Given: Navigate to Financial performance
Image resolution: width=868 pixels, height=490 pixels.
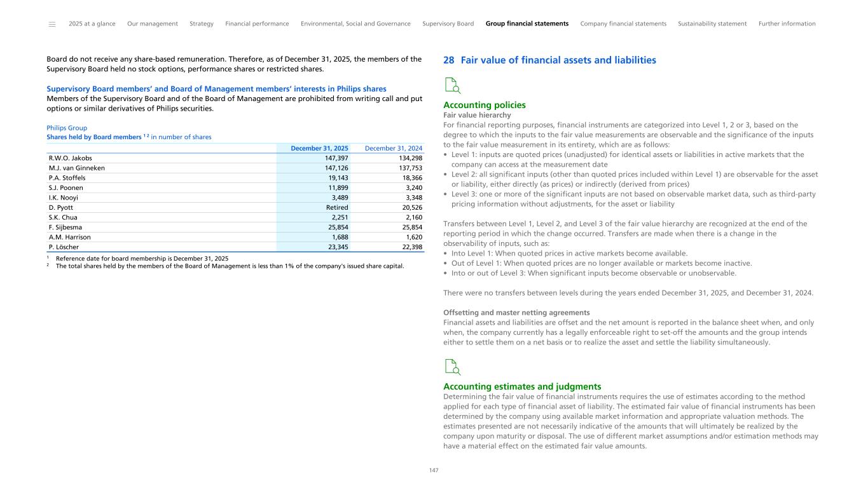Looking at the screenshot, I should pyautogui.click(x=257, y=24).
